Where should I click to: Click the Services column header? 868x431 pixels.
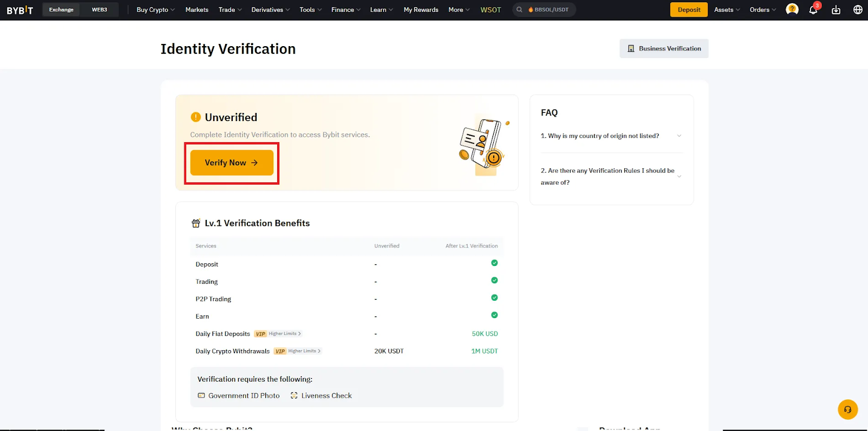pyautogui.click(x=206, y=246)
